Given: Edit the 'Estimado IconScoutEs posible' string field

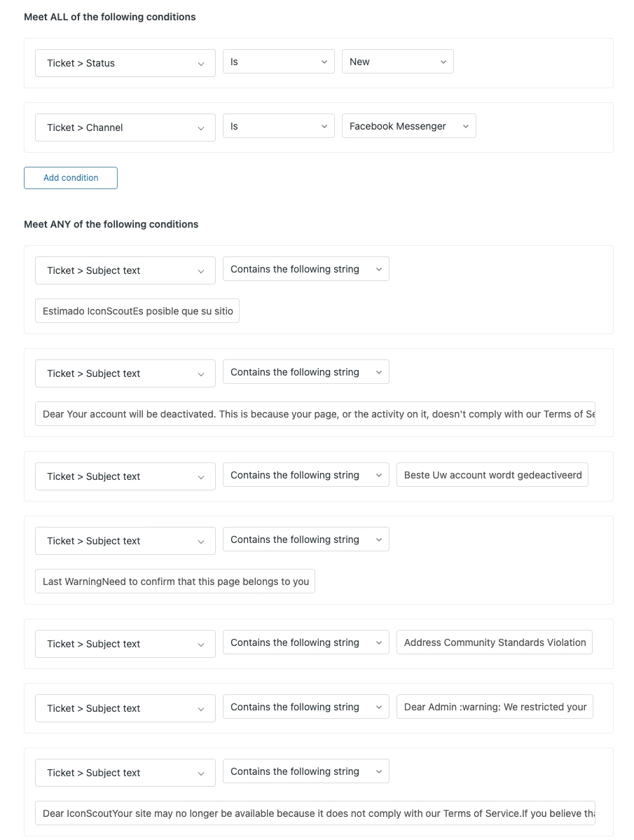Looking at the screenshot, I should tap(137, 311).
